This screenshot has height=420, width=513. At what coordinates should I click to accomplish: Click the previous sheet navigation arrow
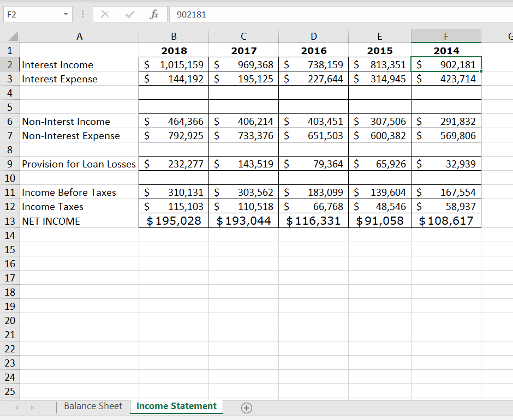pos(16,406)
